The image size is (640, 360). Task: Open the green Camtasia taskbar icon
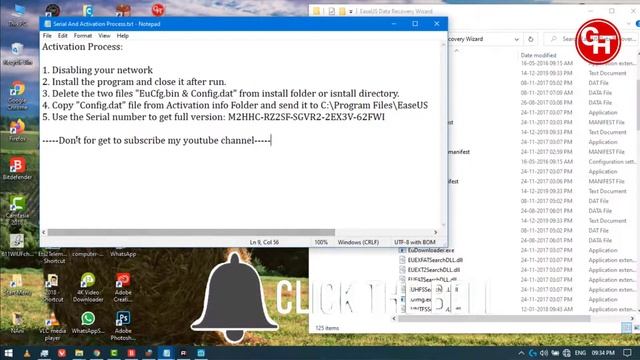(x=114, y=353)
